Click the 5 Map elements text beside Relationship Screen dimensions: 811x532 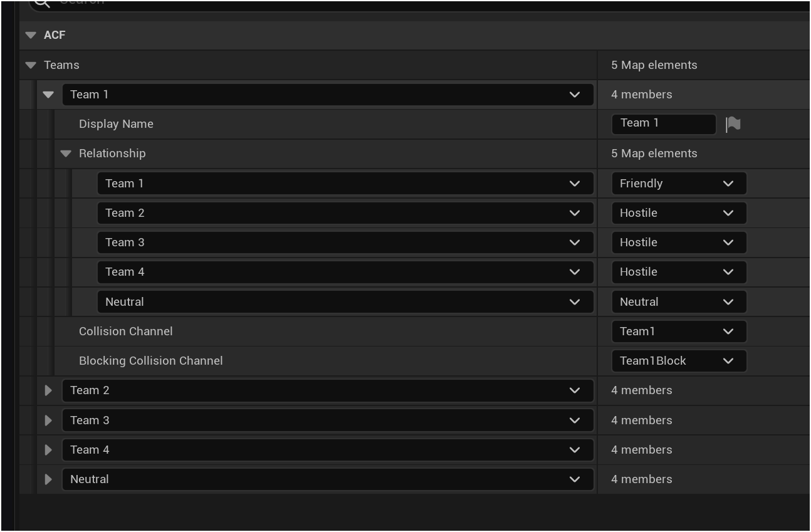tap(654, 154)
